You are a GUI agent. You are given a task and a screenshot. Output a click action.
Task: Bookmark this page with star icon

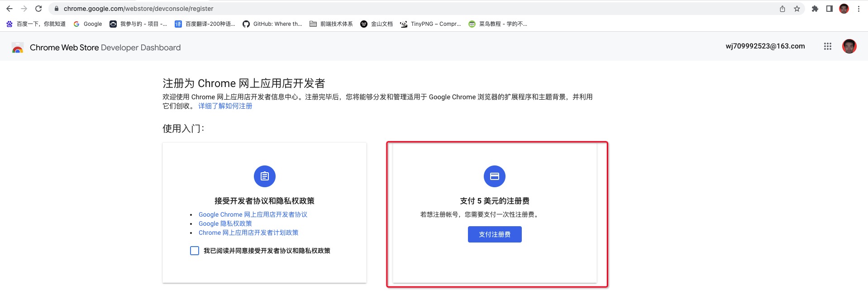797,9
